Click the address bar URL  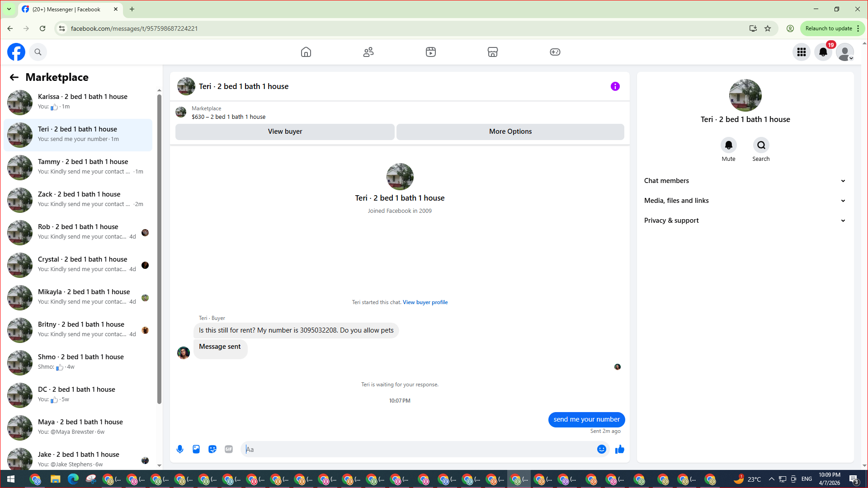click(134, 28)
